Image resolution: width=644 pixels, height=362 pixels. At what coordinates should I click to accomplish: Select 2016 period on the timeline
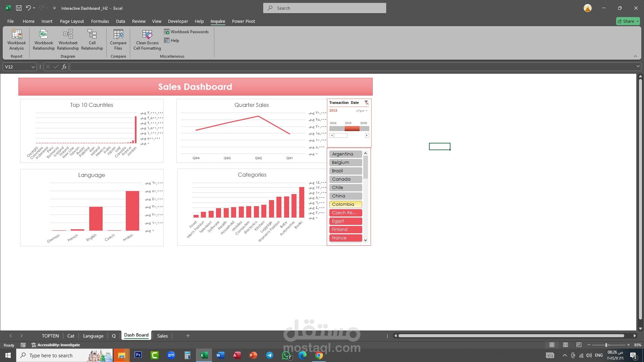[364, 129]
